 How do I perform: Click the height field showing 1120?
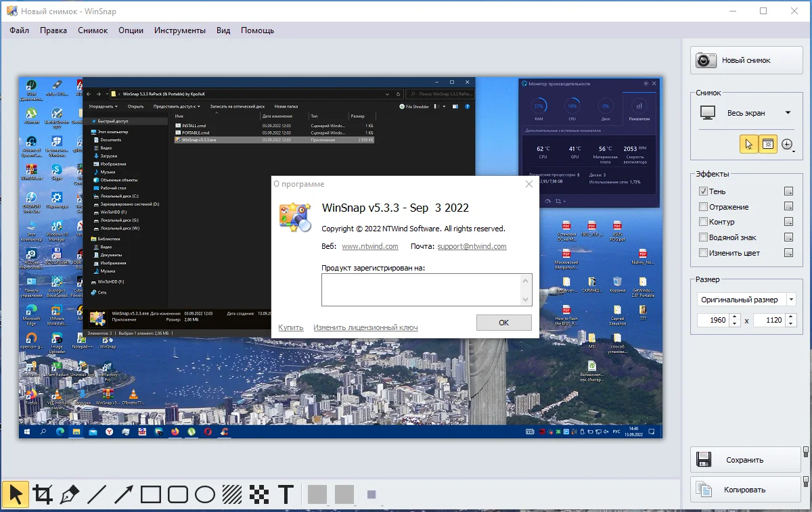[770, 320]
